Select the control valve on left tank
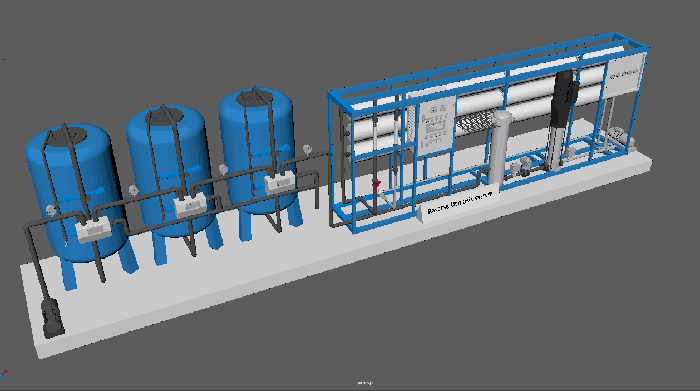Image resolution: width=700 pixels, height=391 pixels. pyautogui.click(x=93, y=229)
